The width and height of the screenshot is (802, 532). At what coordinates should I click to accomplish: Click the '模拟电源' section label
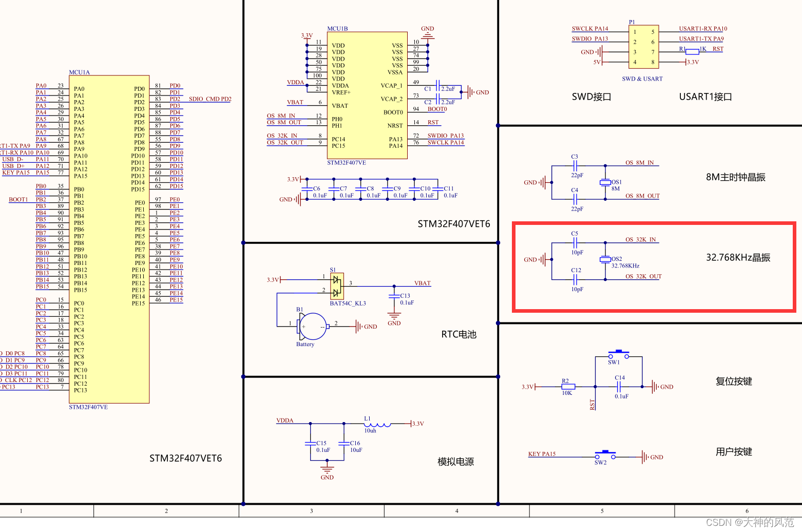[455, 462]
